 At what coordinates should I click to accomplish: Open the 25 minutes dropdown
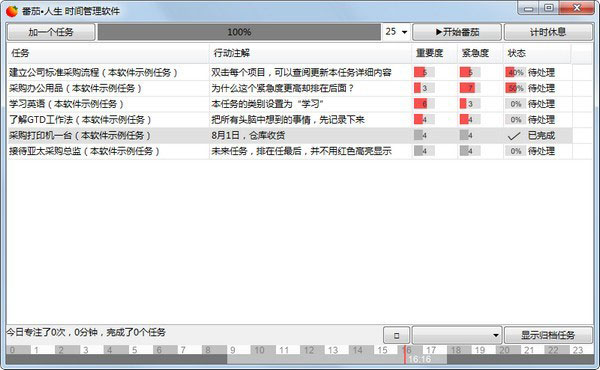[396, 32]
